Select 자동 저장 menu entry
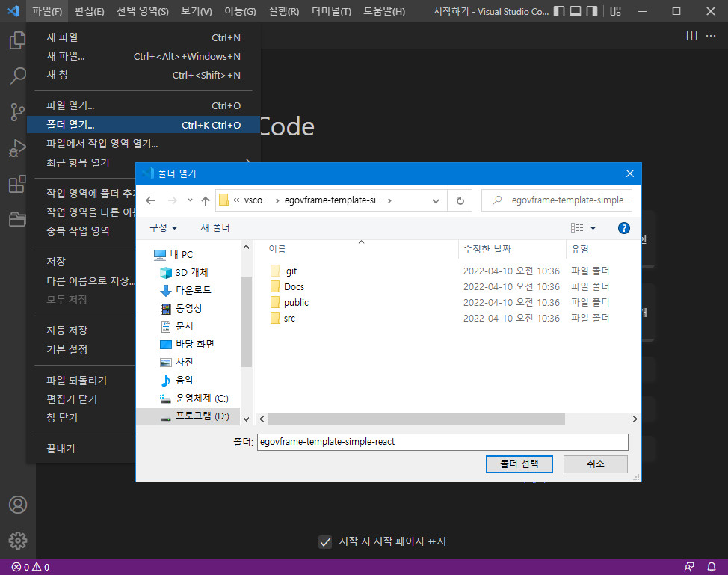The height and width of the screenshot is (575, 728). coord(81,330)
